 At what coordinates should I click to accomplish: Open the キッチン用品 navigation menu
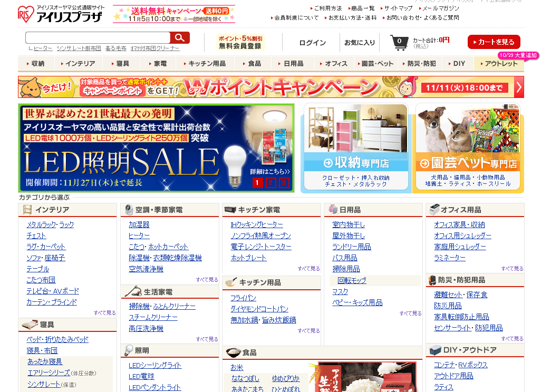[205, 64]
